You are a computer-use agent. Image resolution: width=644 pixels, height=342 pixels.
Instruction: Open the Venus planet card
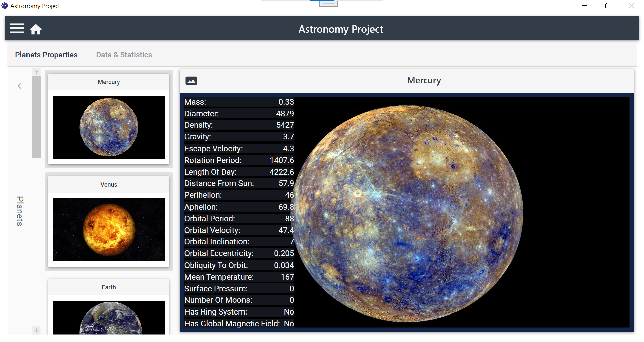pyautogui.click(x=108, y=184)
